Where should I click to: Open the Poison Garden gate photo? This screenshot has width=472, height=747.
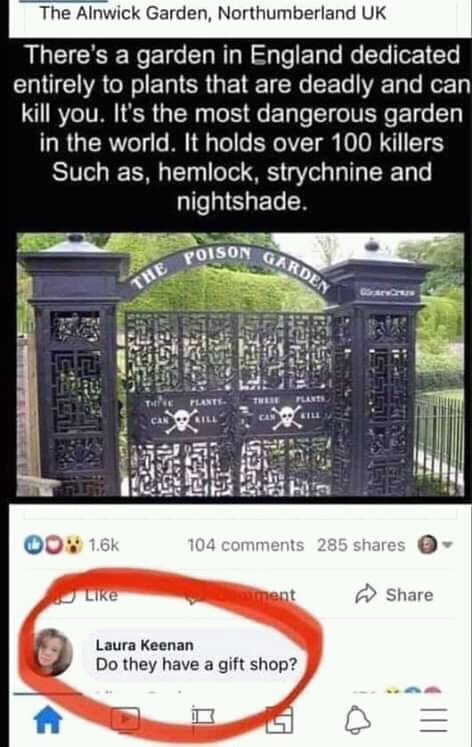click(x=240, y=364)
